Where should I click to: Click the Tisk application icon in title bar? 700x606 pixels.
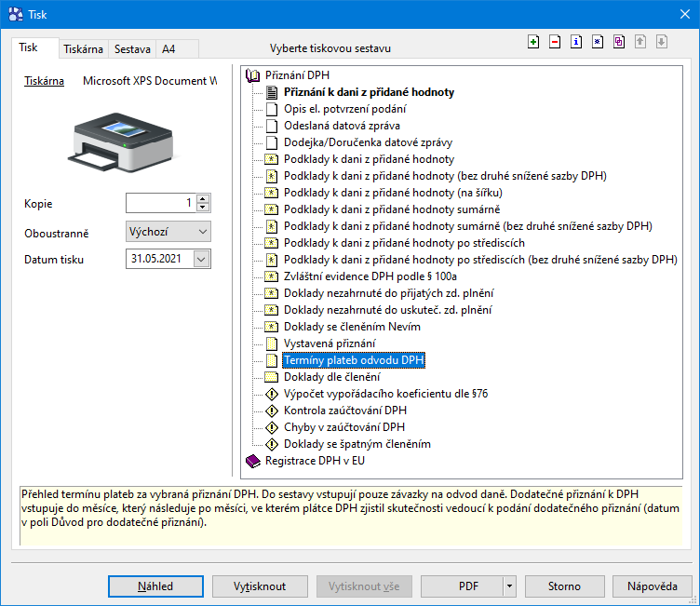click(x=16, y=14)
